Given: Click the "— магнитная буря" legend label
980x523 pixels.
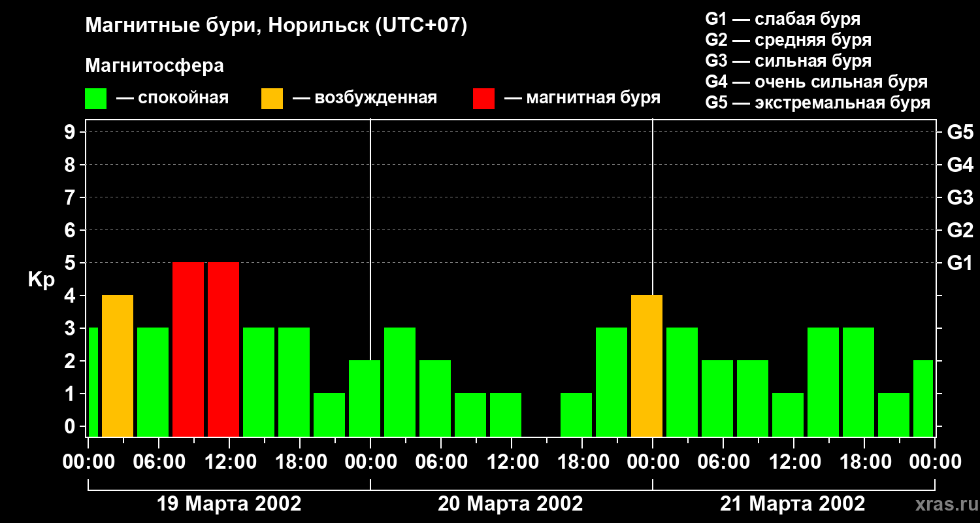Looking at the screenshot, I should [583, 98].
